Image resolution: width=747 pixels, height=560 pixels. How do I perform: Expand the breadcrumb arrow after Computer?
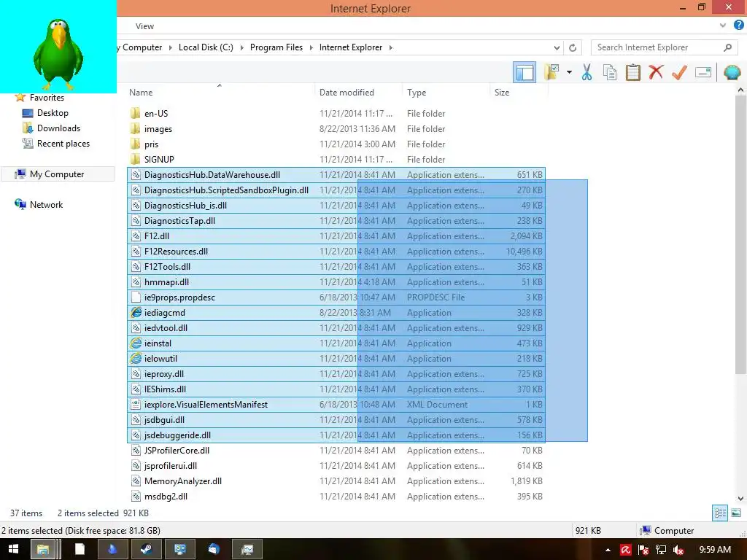(170, 47)
